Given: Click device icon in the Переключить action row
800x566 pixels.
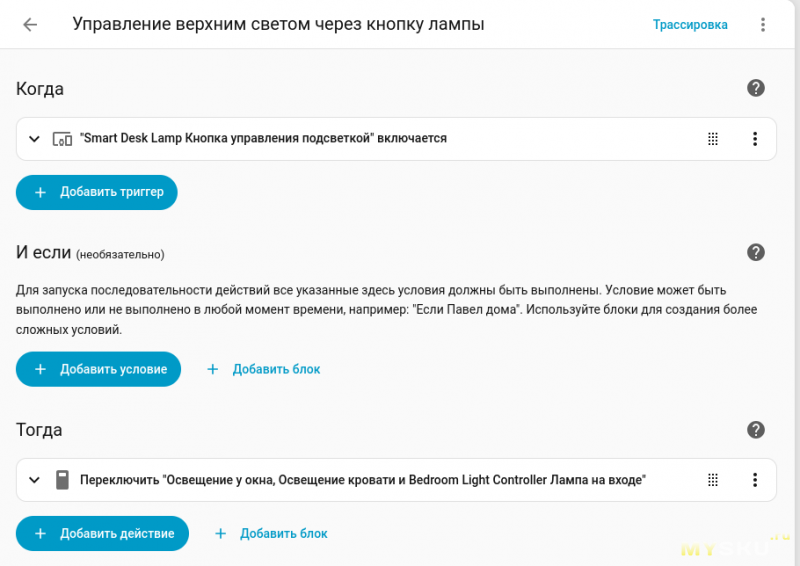Looking at the screenshot, I should tap(62, 480).
